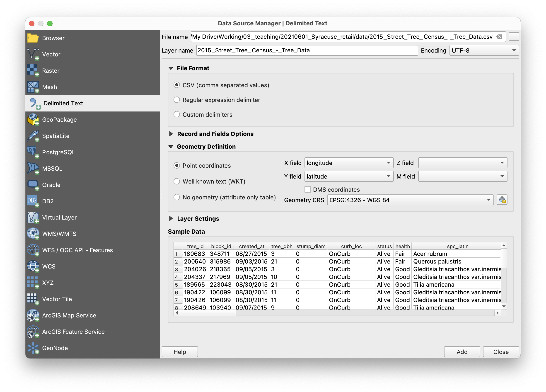Clear the file name field icon
Viewport: 546px width, 392px height.
click(499, 37)
